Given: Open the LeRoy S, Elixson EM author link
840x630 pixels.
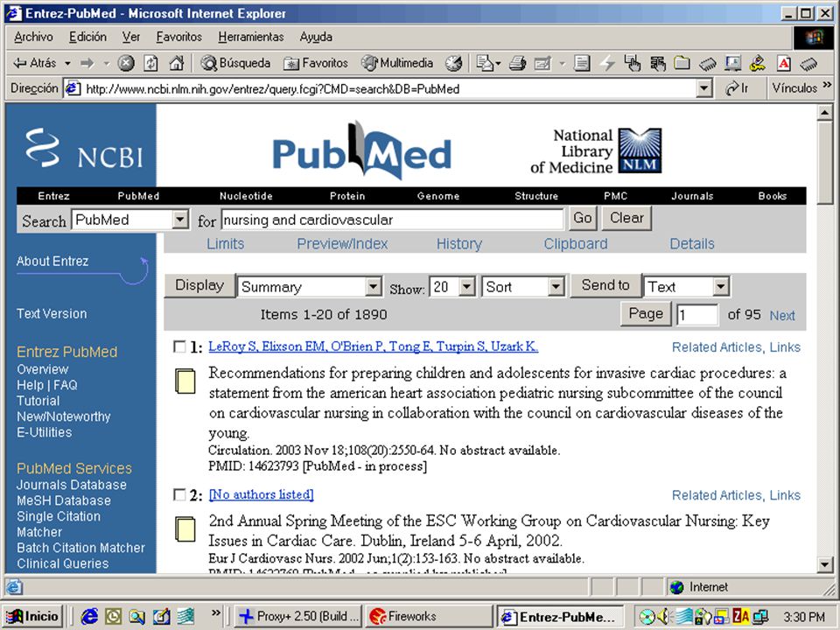Looking at the screenshot, I should (x=374, y=346).
